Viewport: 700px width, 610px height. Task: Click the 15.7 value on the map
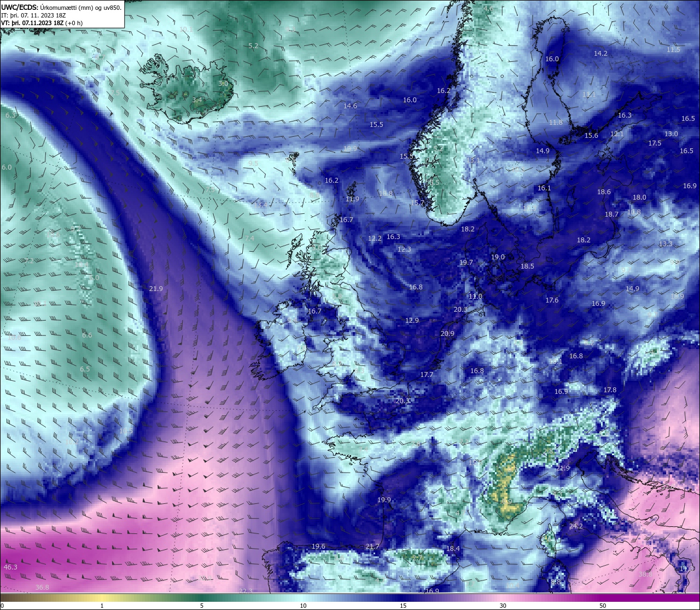(417, 203)
